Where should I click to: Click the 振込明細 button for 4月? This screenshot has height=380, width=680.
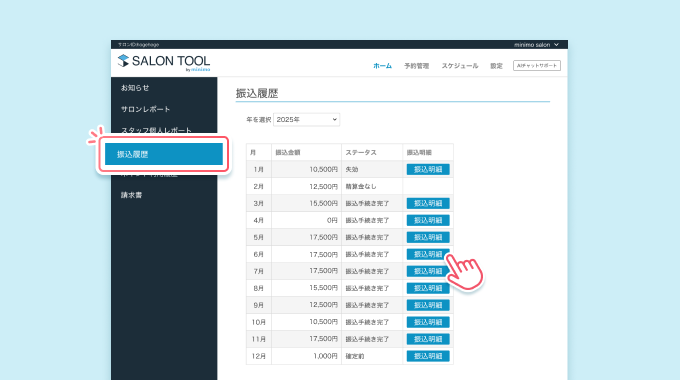click(428, 220)
